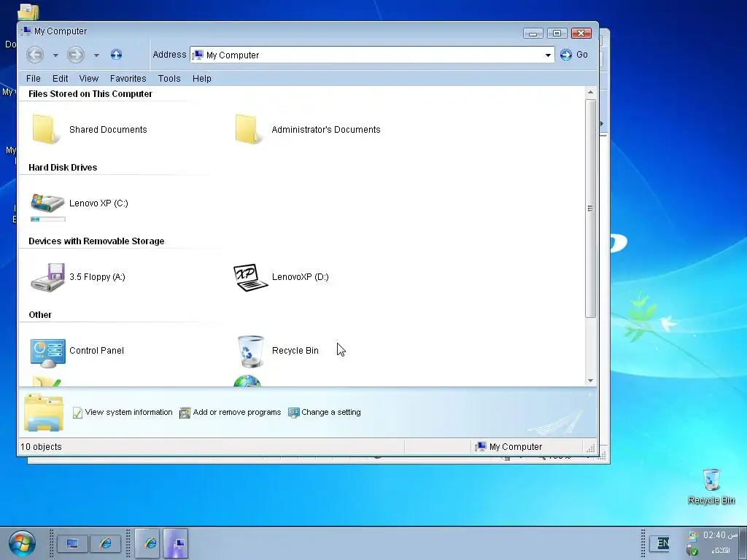Select the Administrator's Documents folder icon

click(x=248, y=129)
